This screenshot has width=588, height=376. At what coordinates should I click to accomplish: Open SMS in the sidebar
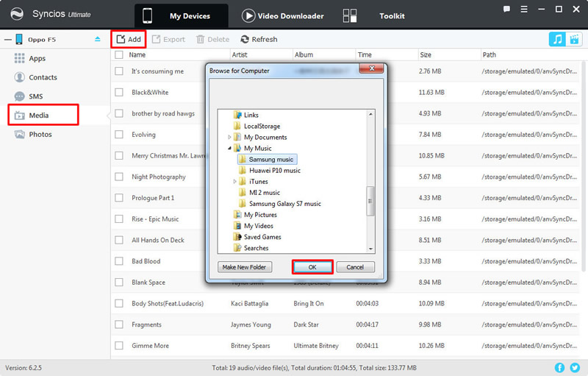pyautogui.click(x=29, y=96)
